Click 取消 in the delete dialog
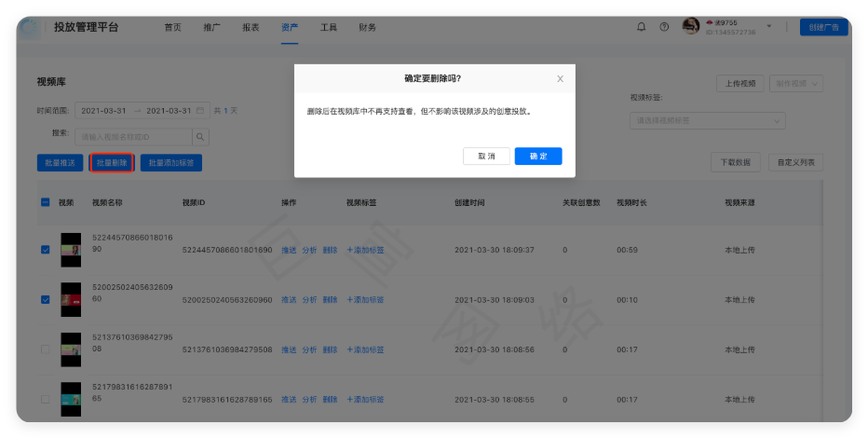 486,157
